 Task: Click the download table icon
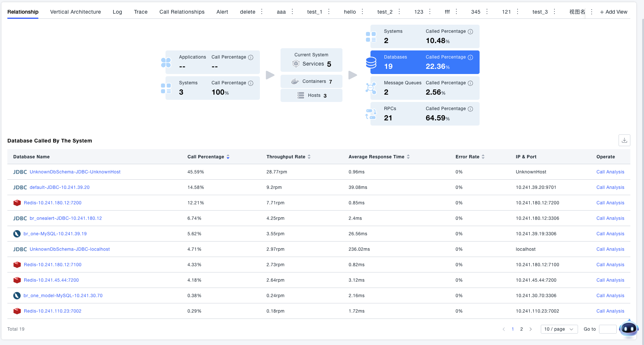click(624, 140)
